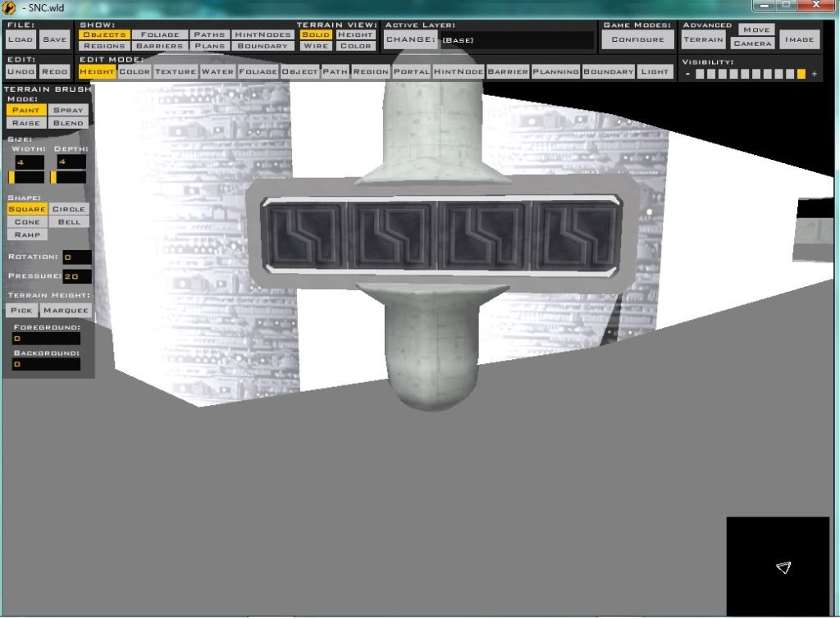Click the camera arrow in minimap
The height and width of the screenshot is (619, 840).
click(x=783, y=567)
